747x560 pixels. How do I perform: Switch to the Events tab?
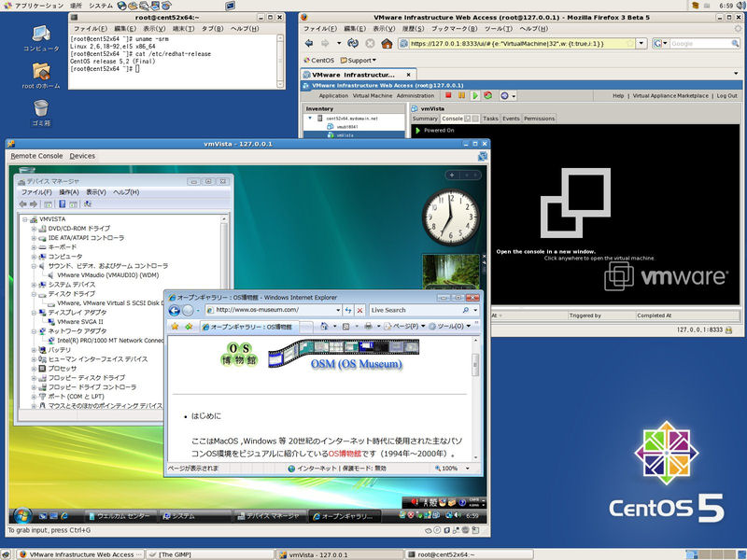point(511,119)
